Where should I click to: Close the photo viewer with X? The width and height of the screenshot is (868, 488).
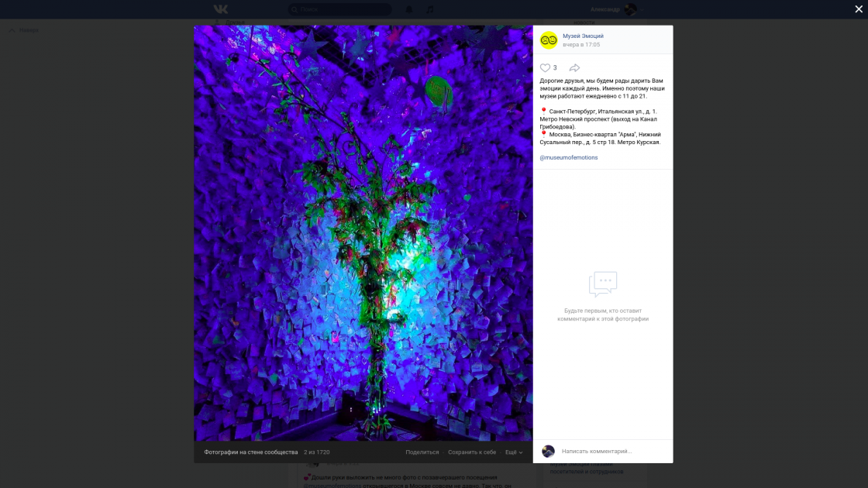coord(859,9)
